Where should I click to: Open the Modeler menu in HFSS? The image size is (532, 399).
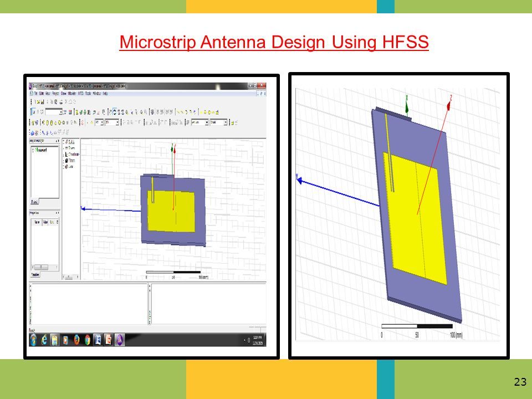72,94
